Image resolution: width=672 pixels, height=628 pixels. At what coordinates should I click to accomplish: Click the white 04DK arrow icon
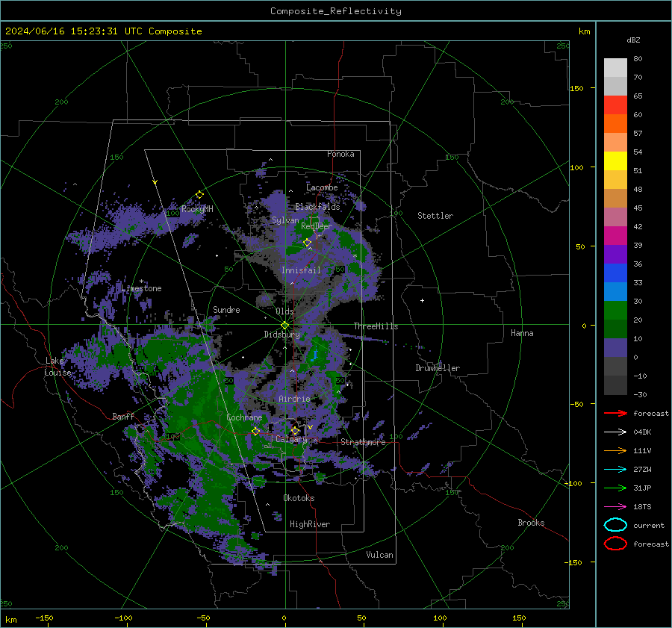click(x=615, y=432)
